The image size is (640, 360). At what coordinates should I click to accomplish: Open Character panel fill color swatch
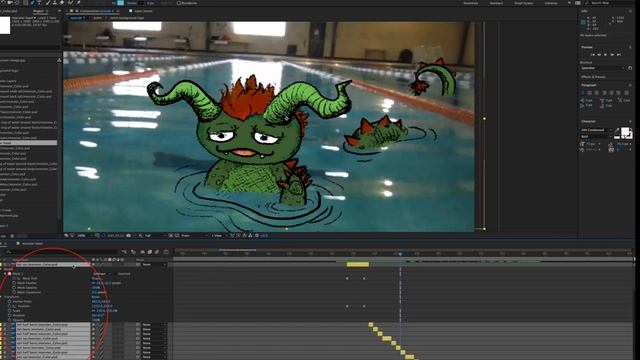pyautogui.click(x=625, y=131)
